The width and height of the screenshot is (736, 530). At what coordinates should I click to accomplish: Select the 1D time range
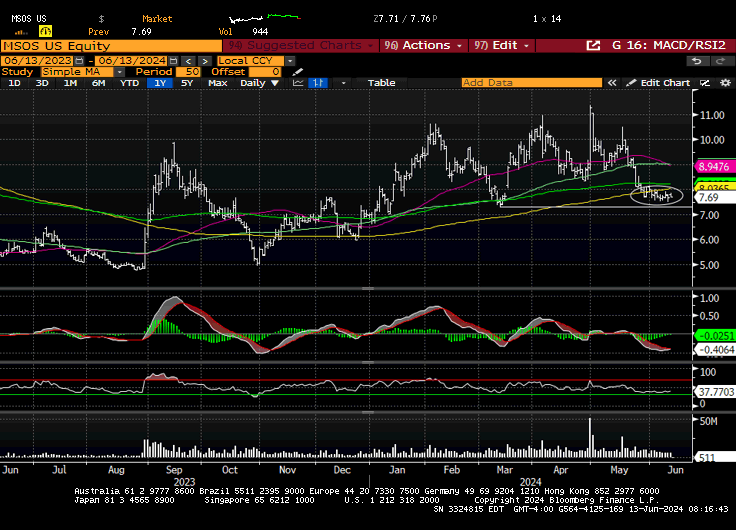tap(15, 83)
